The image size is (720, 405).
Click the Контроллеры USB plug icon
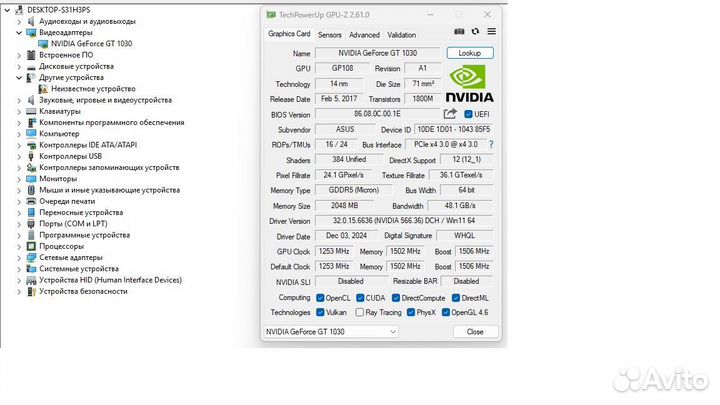(31, 156)
